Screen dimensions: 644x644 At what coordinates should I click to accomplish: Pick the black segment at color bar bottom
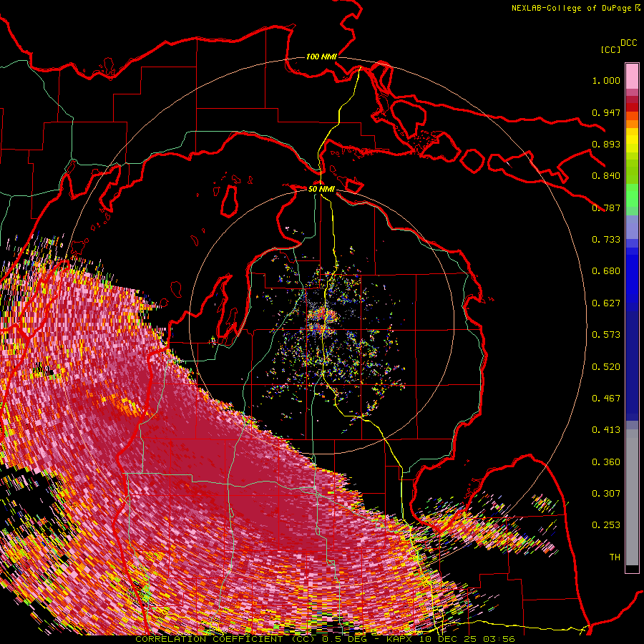632,569
